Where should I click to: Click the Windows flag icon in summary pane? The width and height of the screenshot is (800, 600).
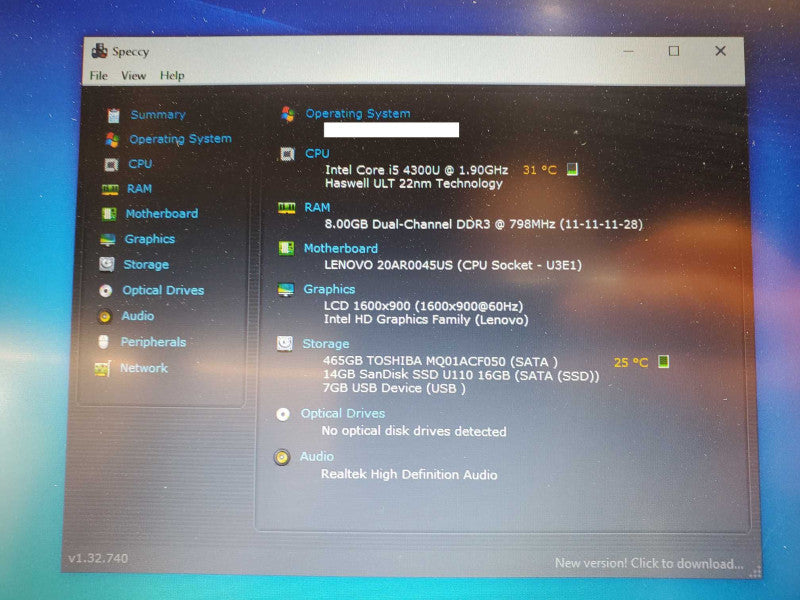288,114
